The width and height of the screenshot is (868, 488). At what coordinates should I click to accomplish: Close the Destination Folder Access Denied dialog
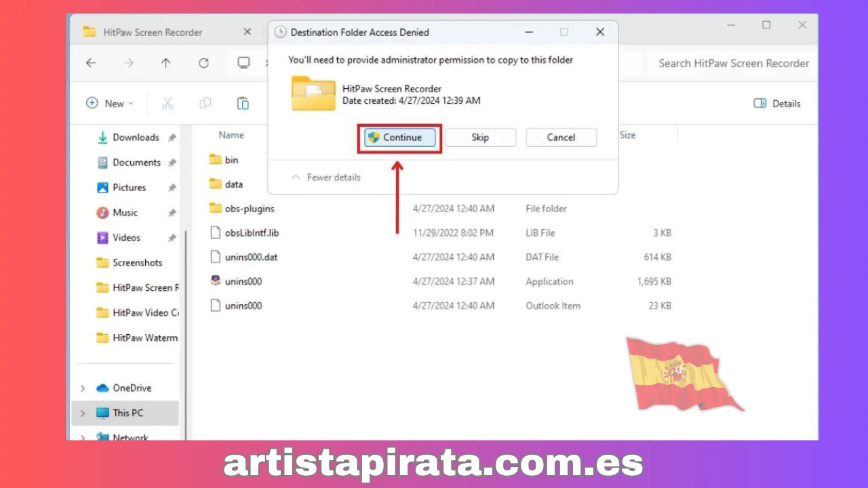coord(599,32)
